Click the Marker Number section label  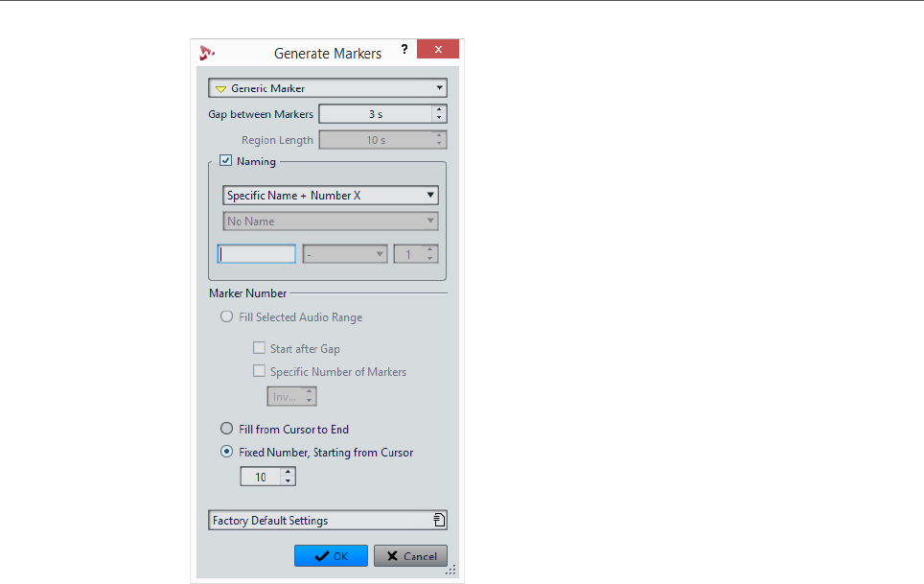point(248,292)
